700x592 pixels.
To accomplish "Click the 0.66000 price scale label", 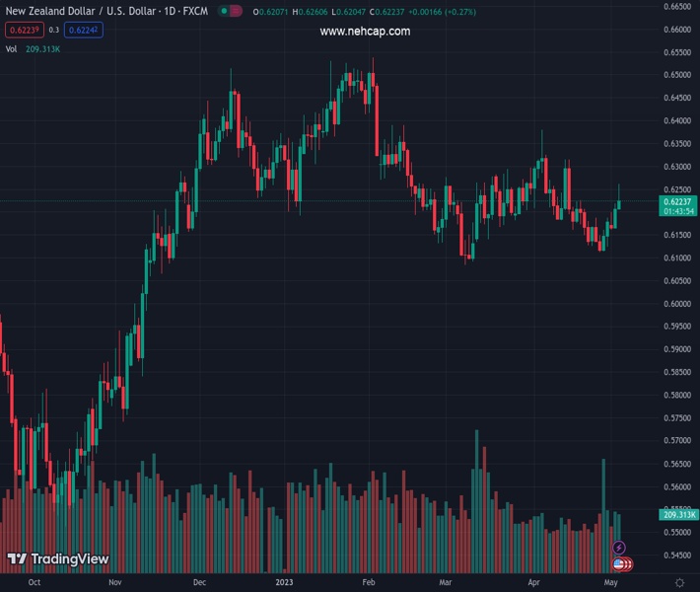I will tap(676, 30).
